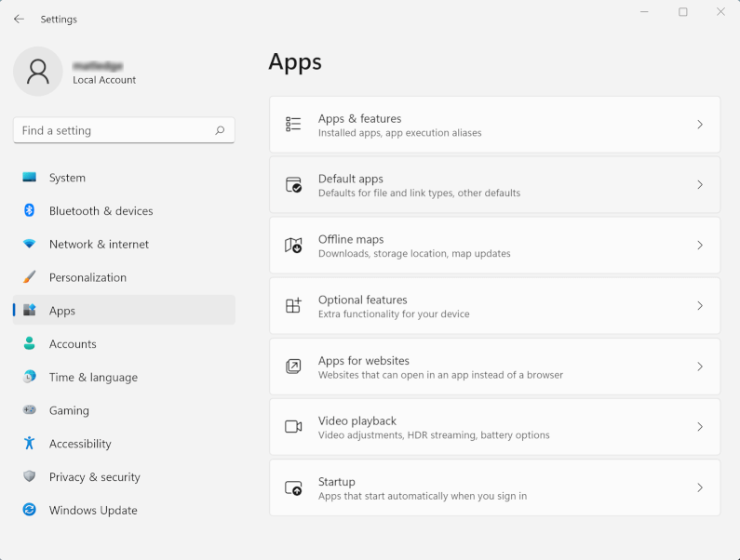Open Video playback title

point(357,420)
